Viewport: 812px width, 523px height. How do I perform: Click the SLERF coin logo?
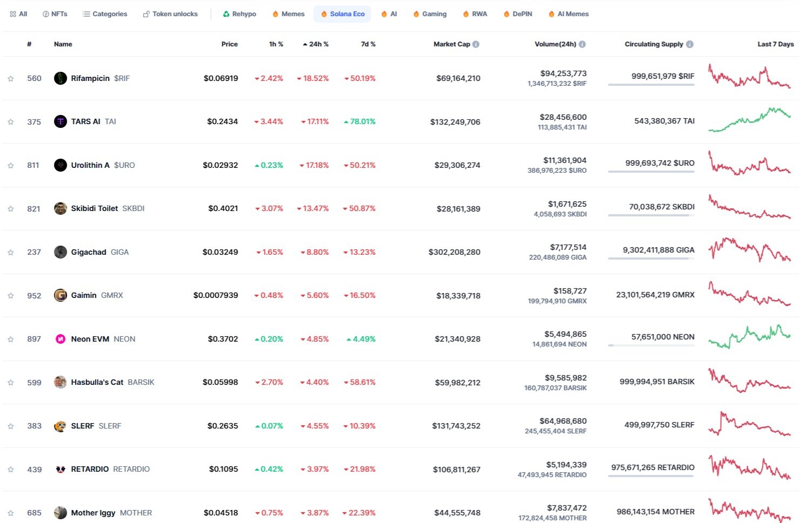(60, 426)
